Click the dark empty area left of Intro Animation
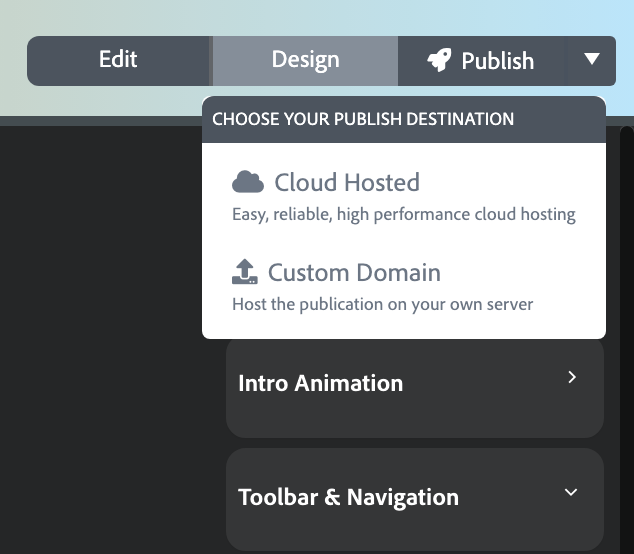Screen dimensions: 634x554 110,383
